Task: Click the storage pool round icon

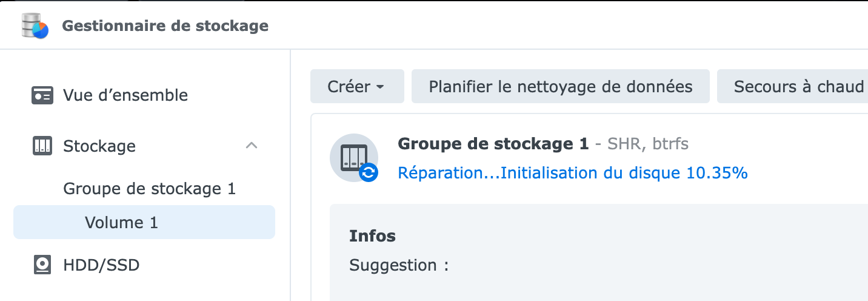Action: coord(354,158)
